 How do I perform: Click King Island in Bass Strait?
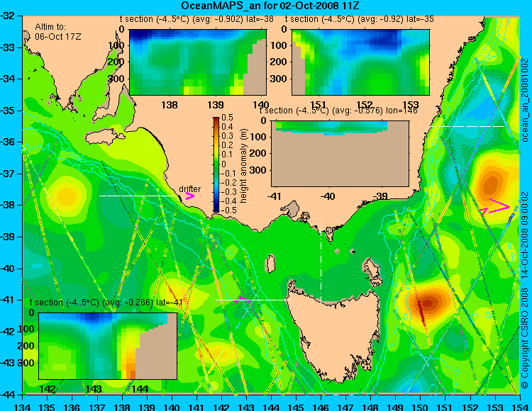pyautogui.click(x=270, y=264)
